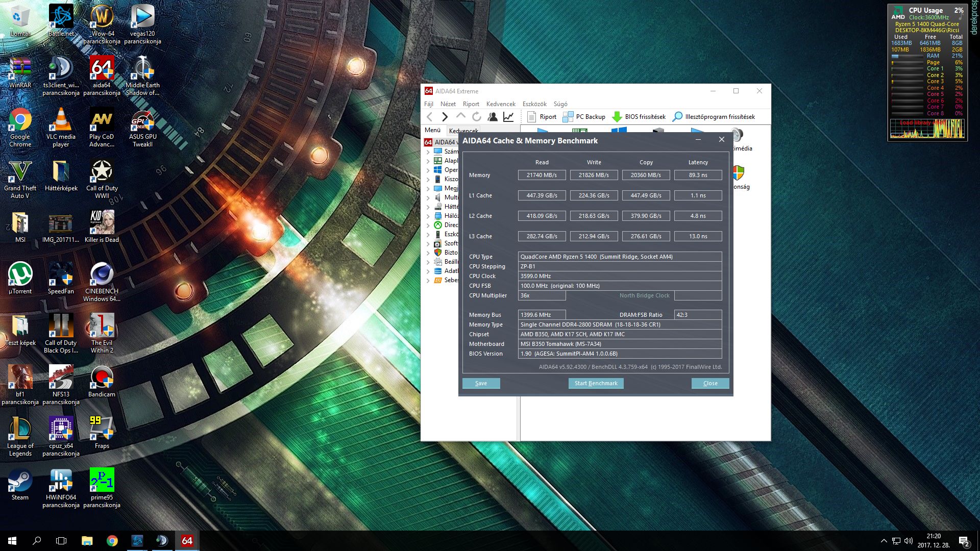Expand the Kiszolgáló tree node
Image resolution: width=980 pixels, height=551 pixels.
click(x=428, y=179)
